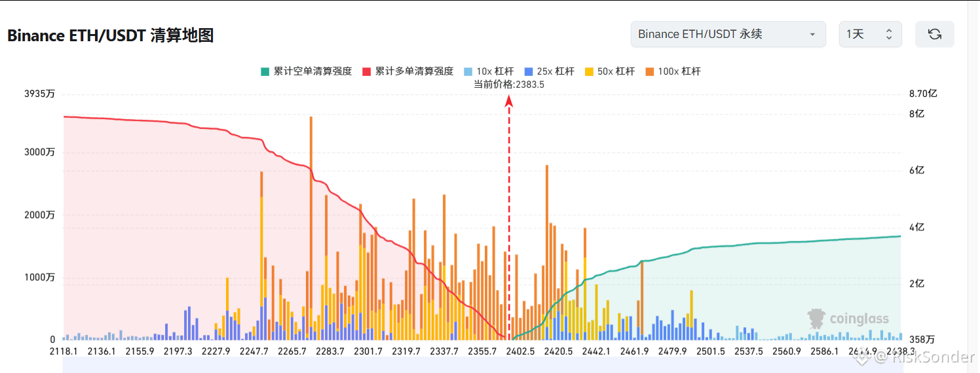
Task: Open the Binance ETH/USDT 永续 dropdown
Action: [728, 34]
